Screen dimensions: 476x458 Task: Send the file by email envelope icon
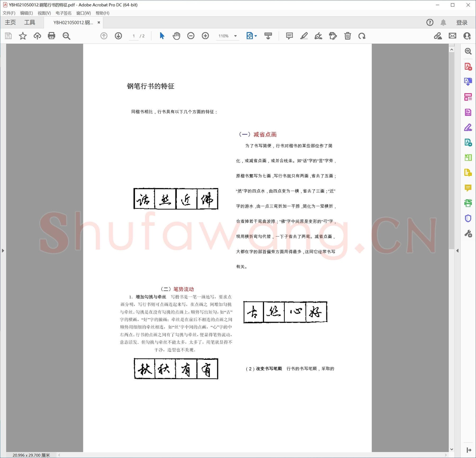tap(452, 36)
